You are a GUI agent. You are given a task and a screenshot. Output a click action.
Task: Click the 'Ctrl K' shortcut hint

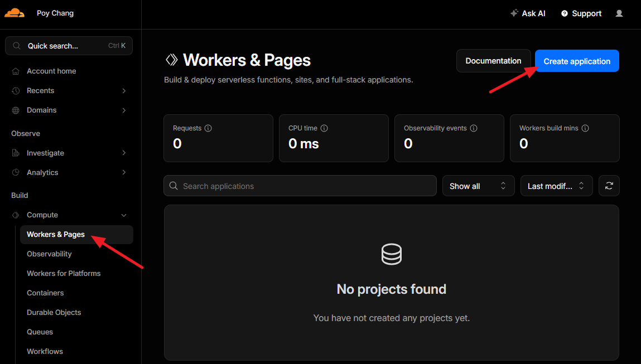tap(117, 46)
